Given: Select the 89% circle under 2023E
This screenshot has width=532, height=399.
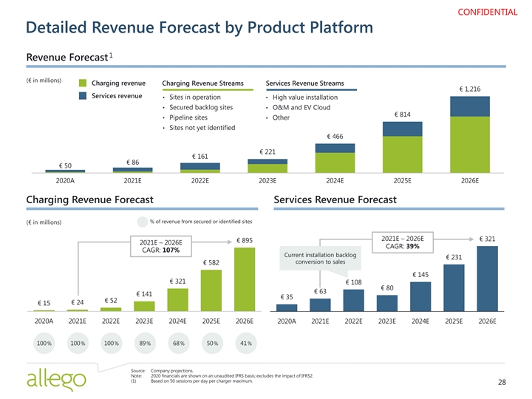Looking at the screenshot, I should 143,344.
